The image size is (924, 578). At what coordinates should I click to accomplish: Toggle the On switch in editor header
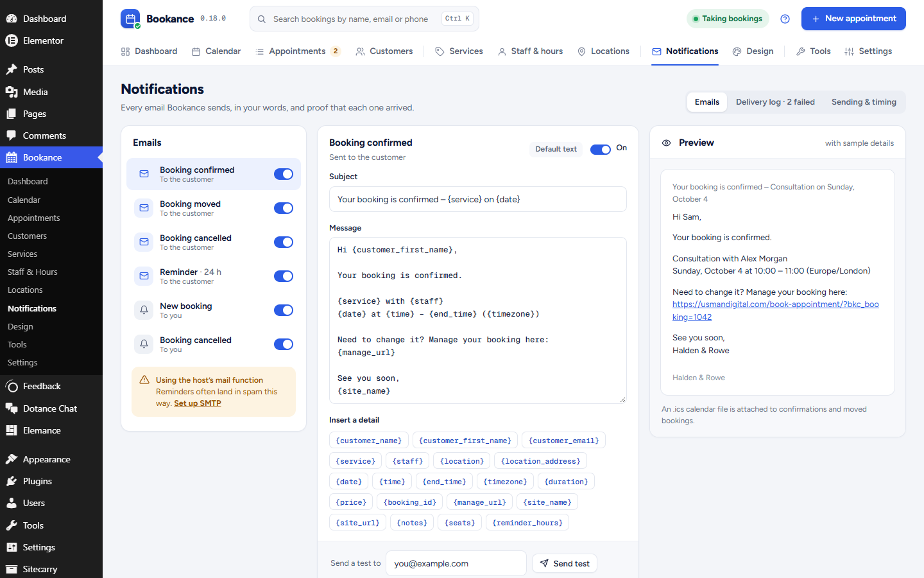pos(601,150)
